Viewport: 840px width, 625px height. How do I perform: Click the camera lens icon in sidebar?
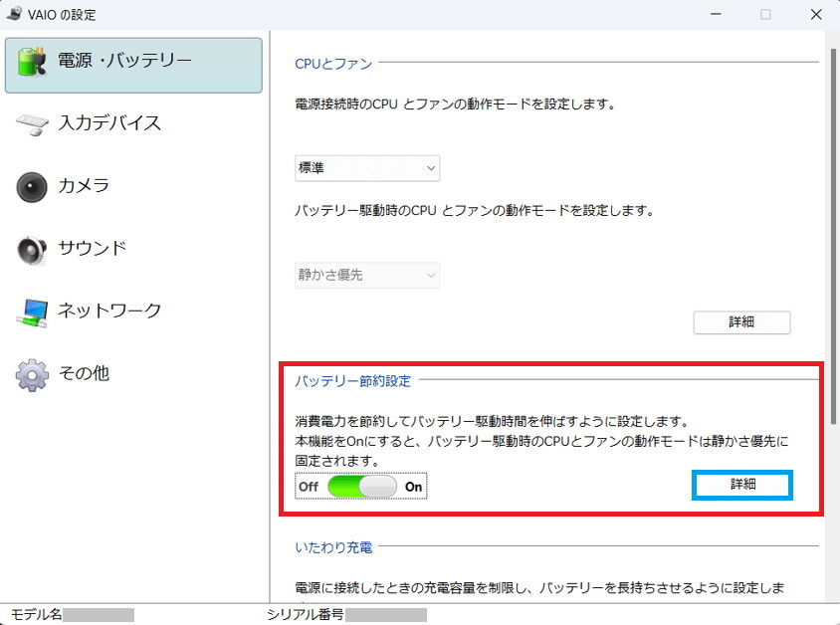[31, 187]
